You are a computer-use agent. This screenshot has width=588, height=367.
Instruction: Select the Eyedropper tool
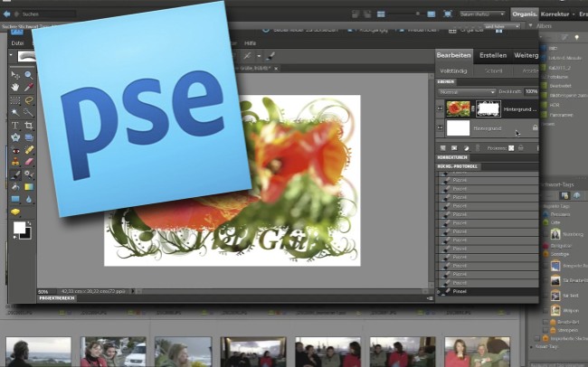coord(29,88)
